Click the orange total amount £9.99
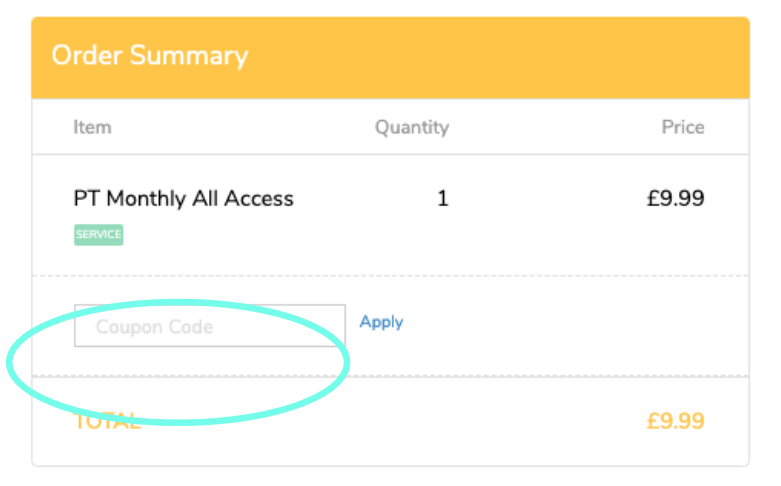The width and height of the screenshot is (781, 486). pos(675,421)
